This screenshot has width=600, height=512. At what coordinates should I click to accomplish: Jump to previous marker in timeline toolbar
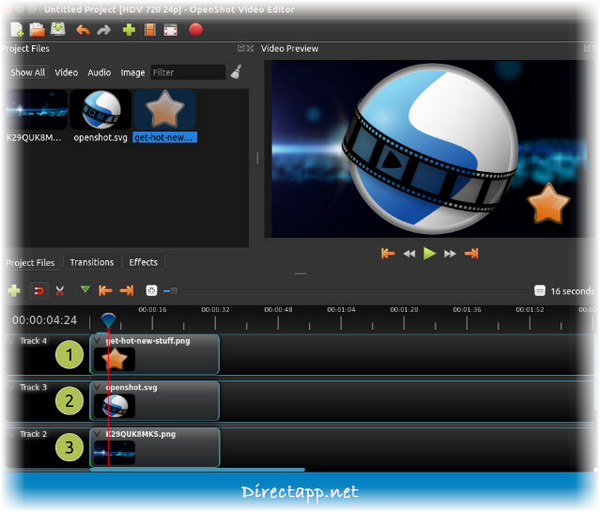[105, 291]
